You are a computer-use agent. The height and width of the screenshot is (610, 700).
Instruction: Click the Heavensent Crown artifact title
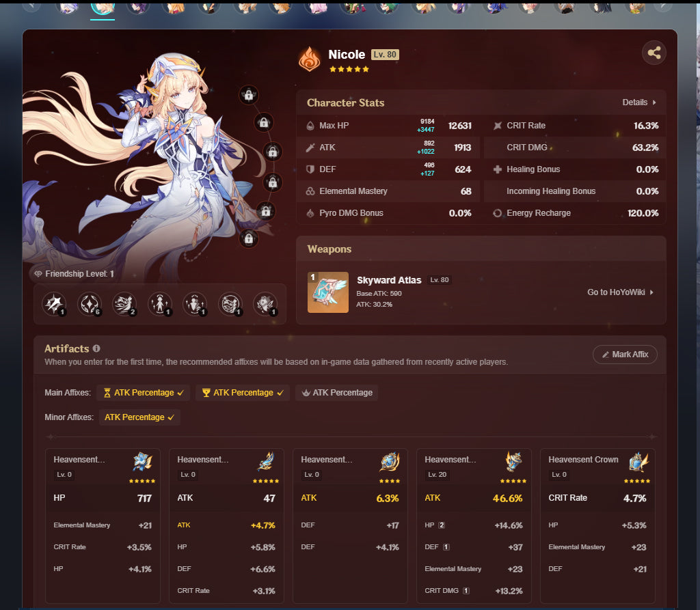tap(583, 460)
